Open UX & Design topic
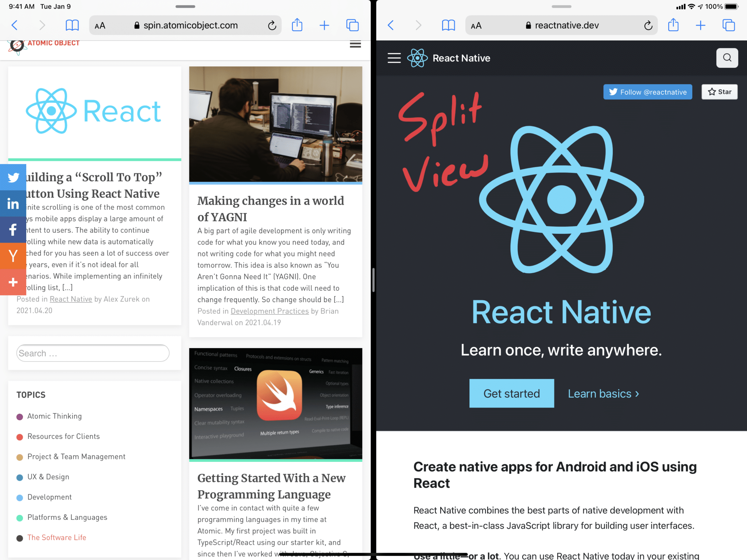747x560 pixels. pyautogui.click(x=48, y=477)
